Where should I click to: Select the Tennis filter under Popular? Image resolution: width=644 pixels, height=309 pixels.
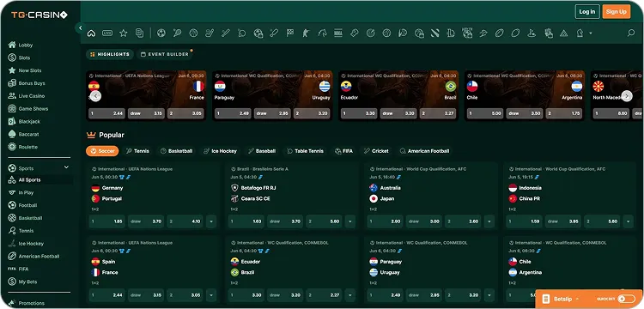coord(138,151)
